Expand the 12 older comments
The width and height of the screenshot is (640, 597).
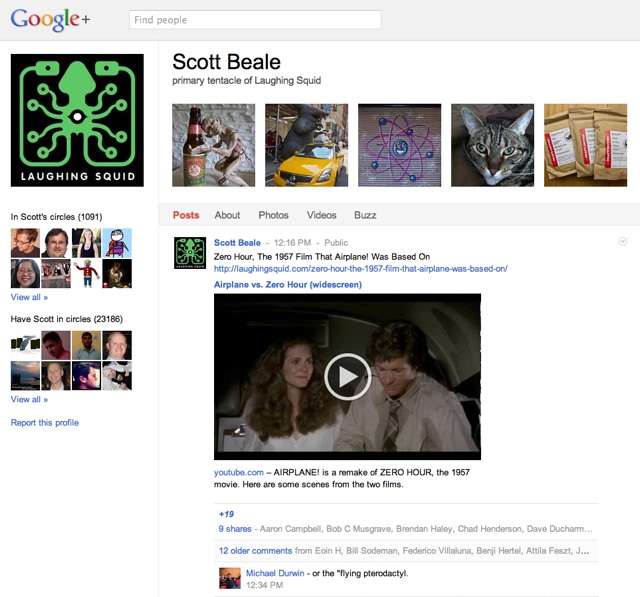254,550
